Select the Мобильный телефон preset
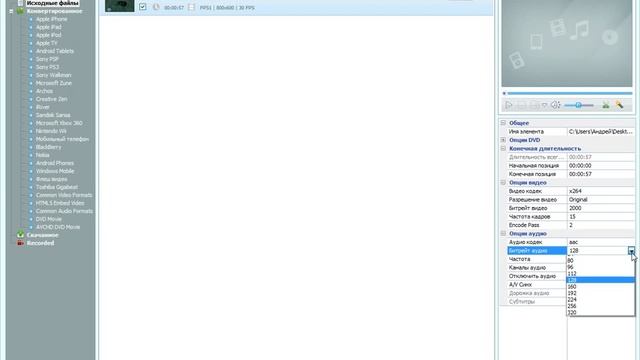 click(62, 139)
